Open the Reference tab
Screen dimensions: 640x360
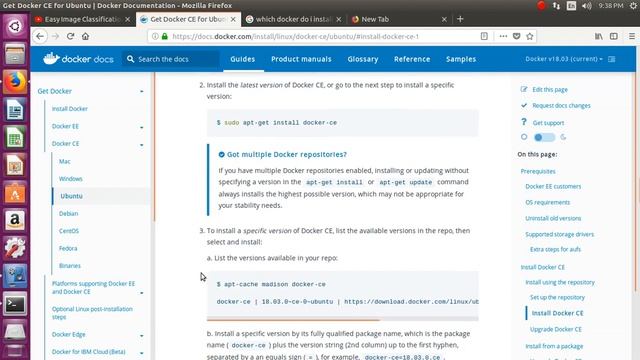[x=412, y=59]
